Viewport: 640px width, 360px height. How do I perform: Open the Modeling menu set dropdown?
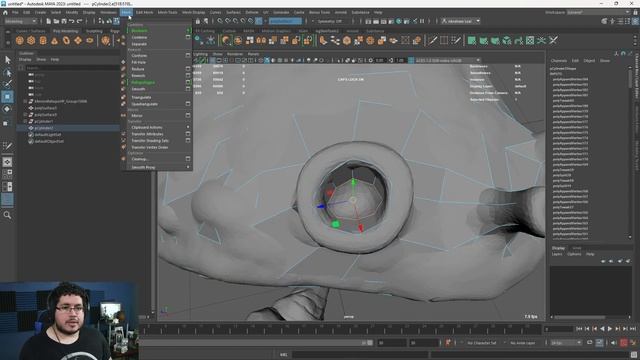coord(20,21)
